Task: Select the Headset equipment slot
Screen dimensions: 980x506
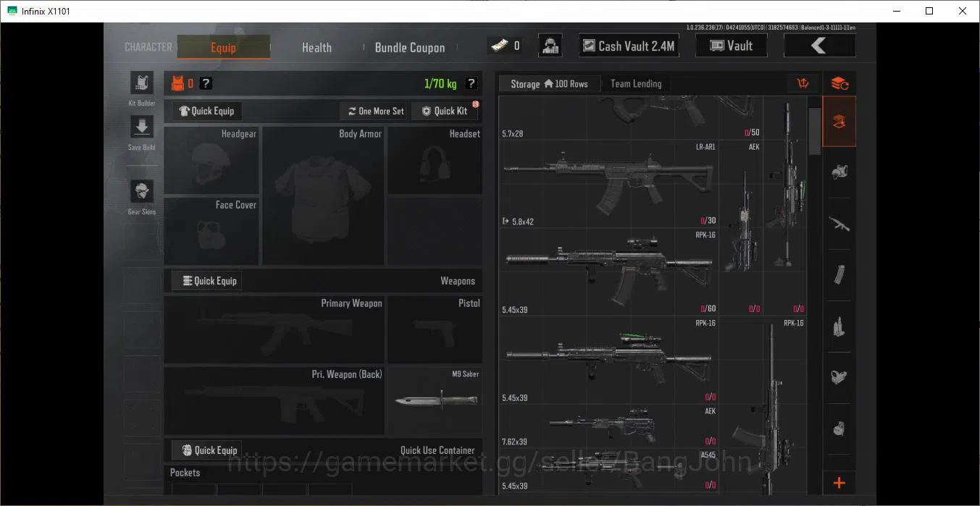Action: click(435, 160)
